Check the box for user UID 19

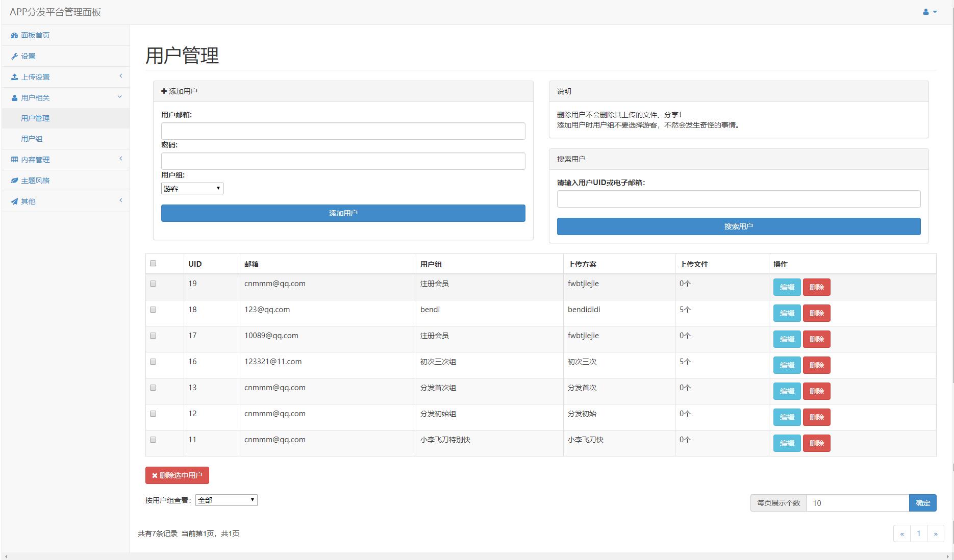coord(153,284)
